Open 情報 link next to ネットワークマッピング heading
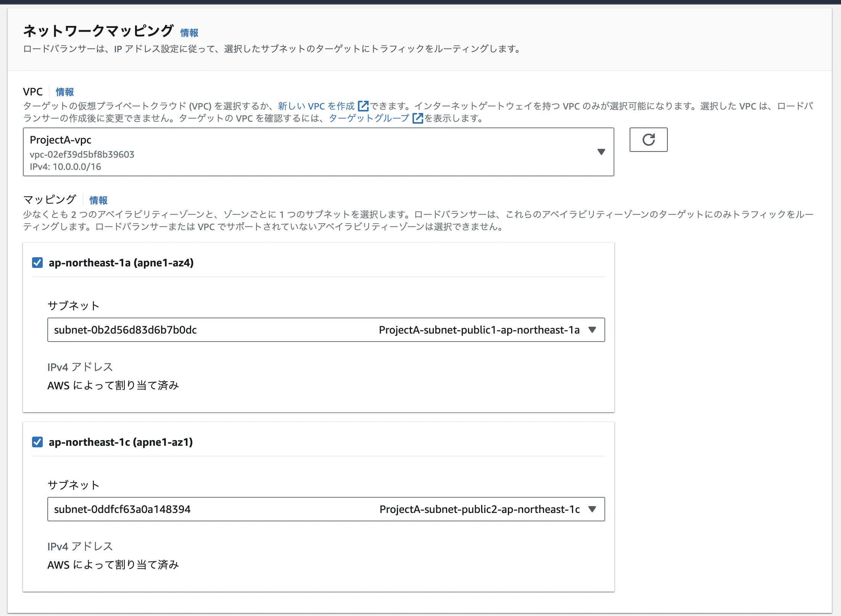This screenshot has width=841, height=616. coord(189,33)
